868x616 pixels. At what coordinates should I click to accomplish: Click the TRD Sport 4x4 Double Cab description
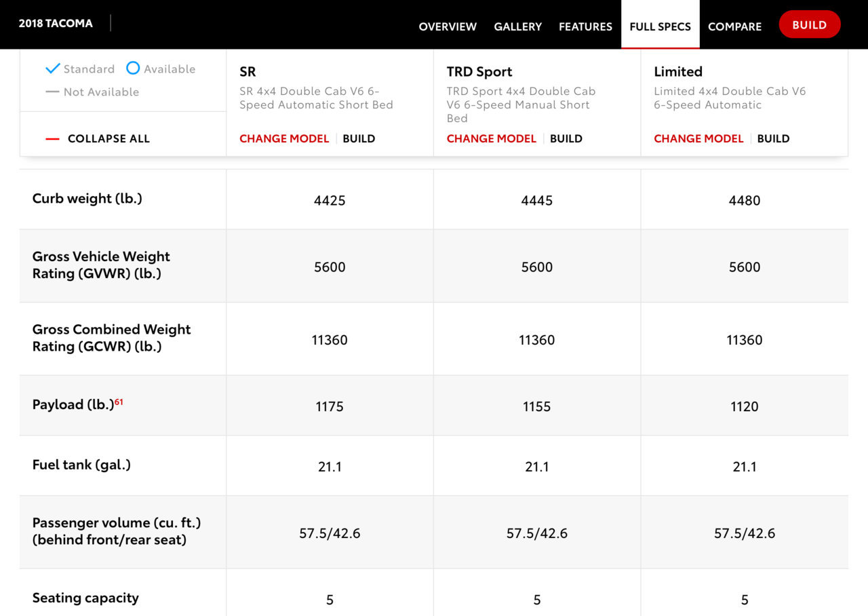(x=521, y=104)
